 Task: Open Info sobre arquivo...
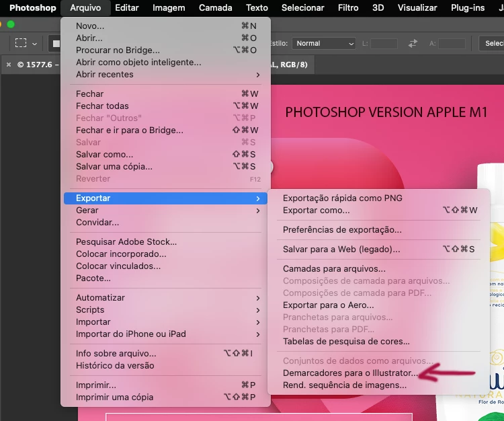tap(165, 354)
